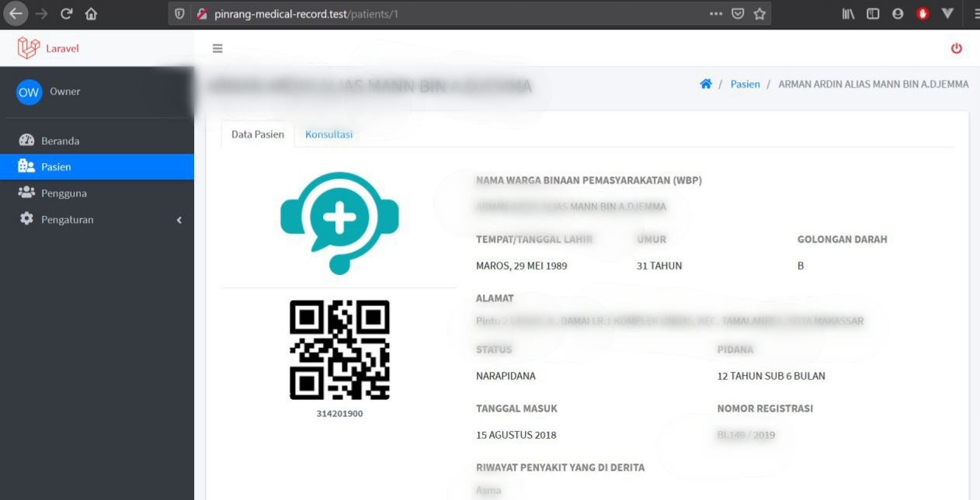980x500 pixels.
Task: Click the browser address bar URL
Action: pyautogui.click(x=307, y=14)
